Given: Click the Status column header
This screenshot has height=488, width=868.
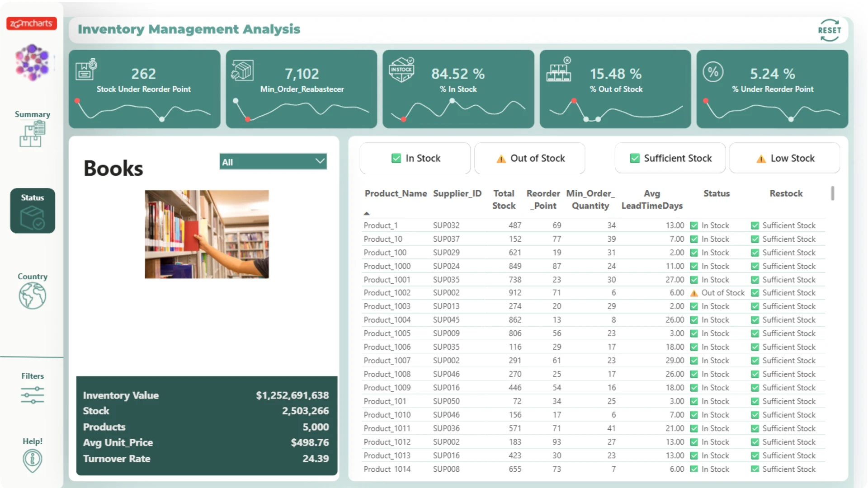Looking at the screenshot, I should tap(716, 193).
